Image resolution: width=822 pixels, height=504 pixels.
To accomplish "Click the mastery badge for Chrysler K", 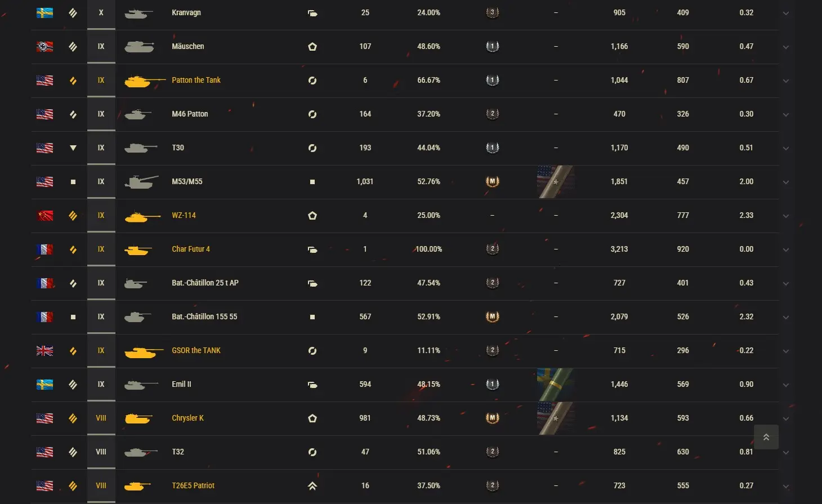I will click(493, 418).
